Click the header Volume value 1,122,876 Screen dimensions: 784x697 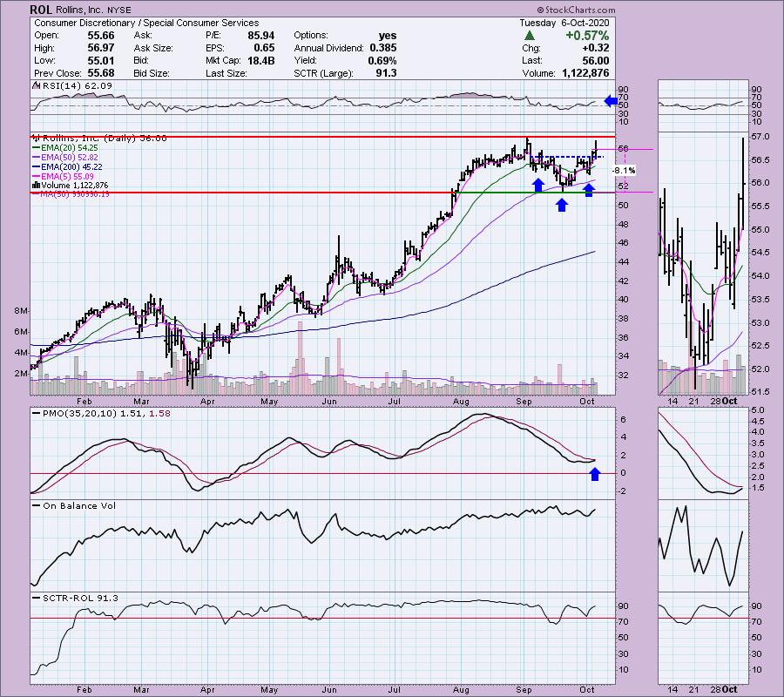[x=585, y=73]
